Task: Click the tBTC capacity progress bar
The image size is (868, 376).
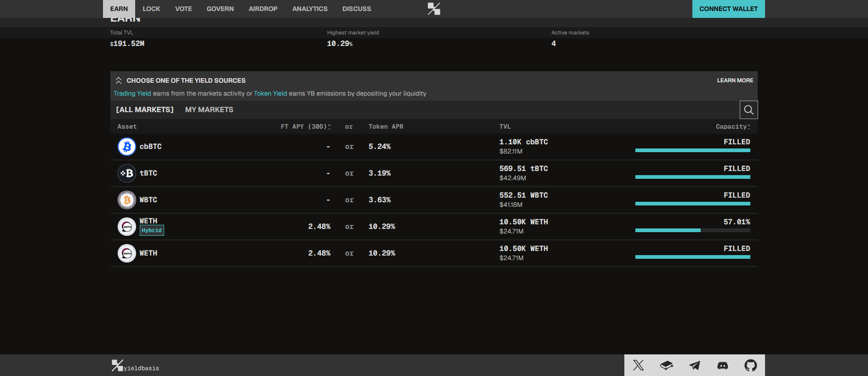Action: click(693, 177)
